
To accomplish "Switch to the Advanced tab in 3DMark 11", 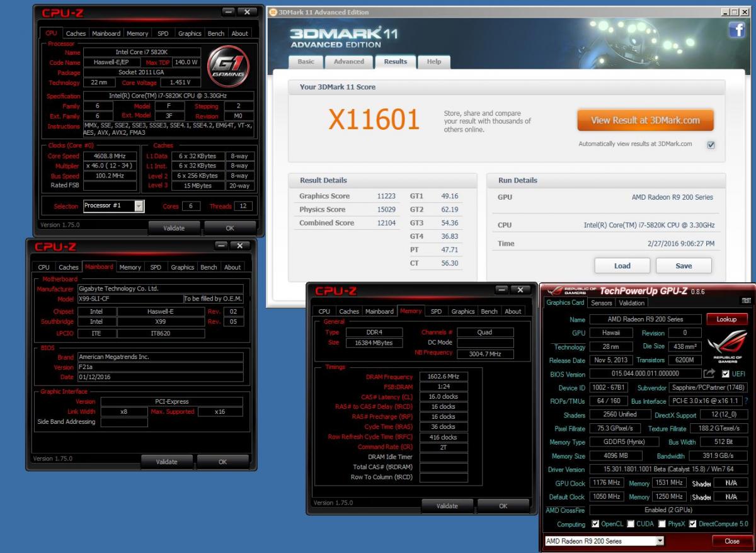I will coord(349,62).
